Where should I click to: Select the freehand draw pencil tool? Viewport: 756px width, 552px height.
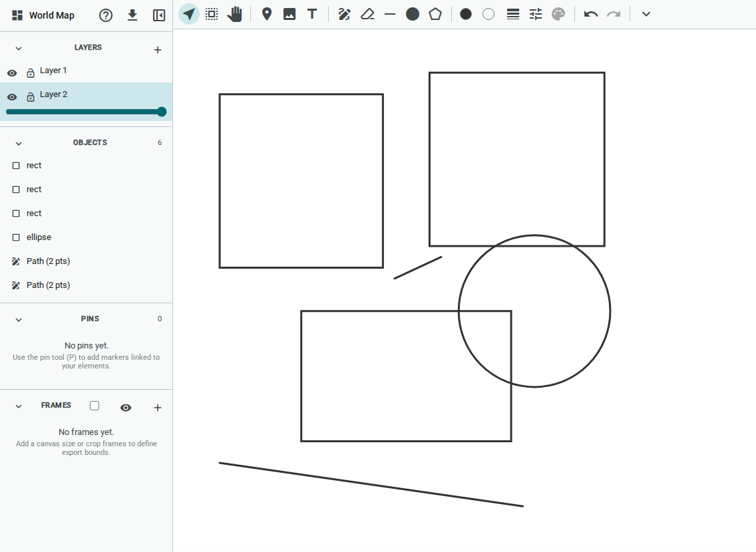[344, 14]
